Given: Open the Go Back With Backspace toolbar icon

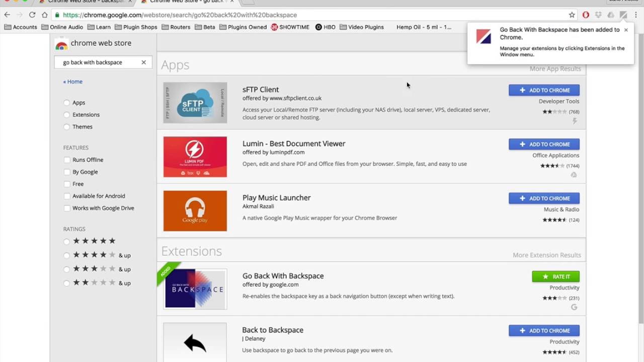Looking at the screenshot, I should pos(623,15).
